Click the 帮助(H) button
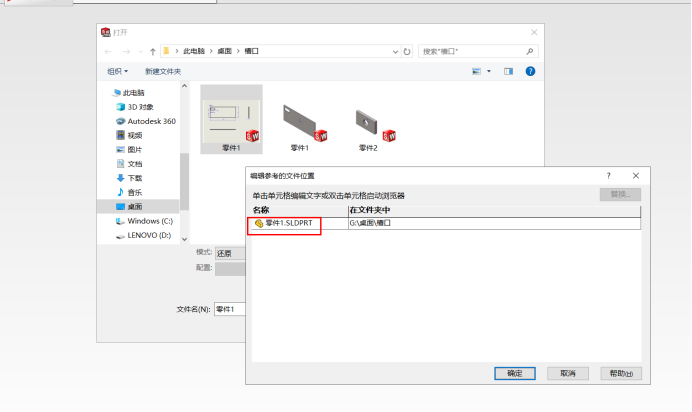This screenshot has width=692, height=412. [621, 374]
